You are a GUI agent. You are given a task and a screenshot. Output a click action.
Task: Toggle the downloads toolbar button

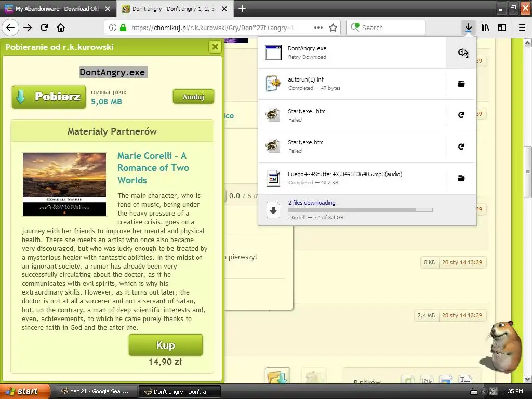point(468,28)
